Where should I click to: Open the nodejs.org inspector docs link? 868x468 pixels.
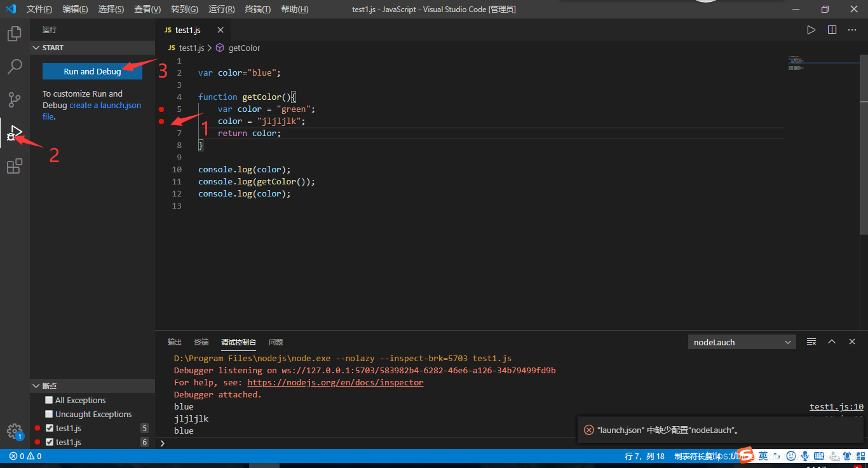click(x=335, y=382)
